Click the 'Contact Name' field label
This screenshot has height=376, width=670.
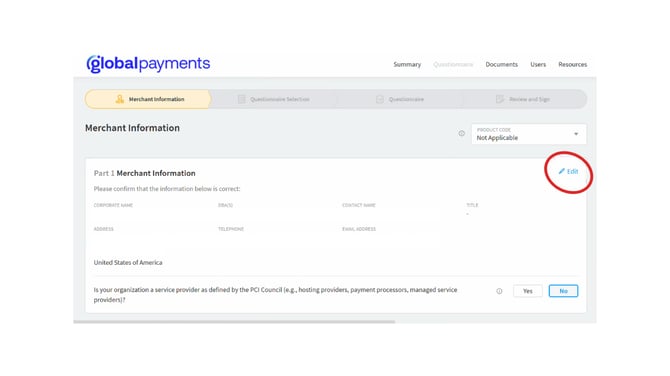(x=359, y=205)
